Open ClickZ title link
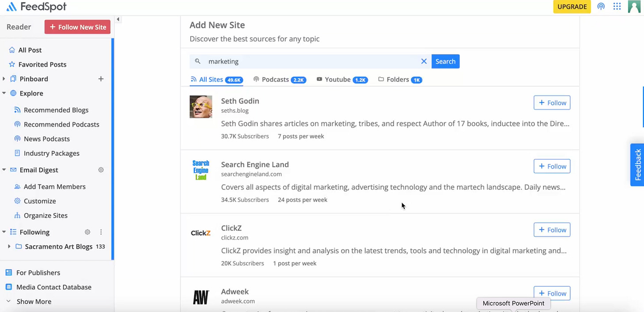 tap(231, 228)
